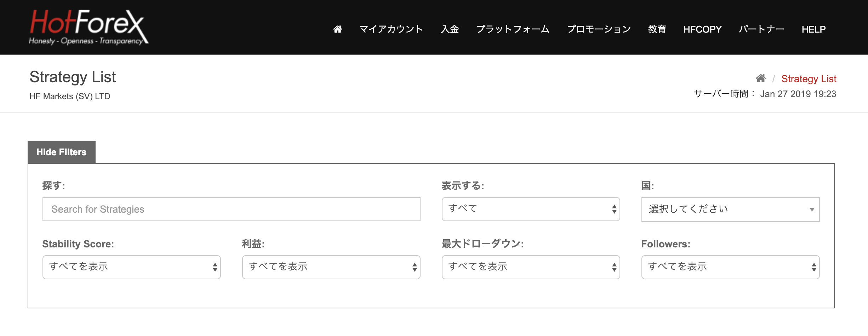Click the Strategy List breadcrumb link

[809, 79]
